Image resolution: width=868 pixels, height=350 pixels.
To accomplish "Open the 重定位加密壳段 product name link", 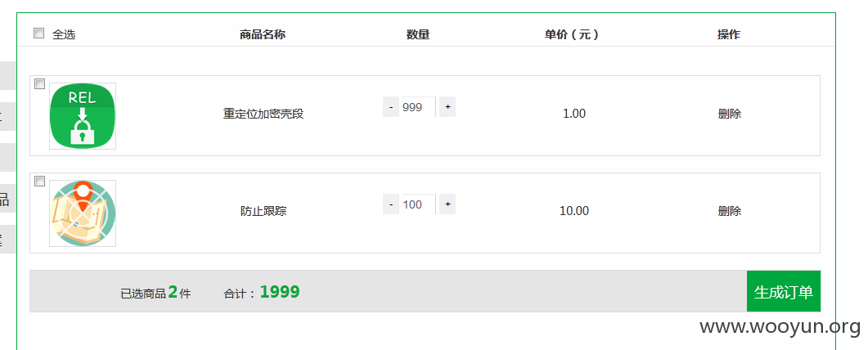I will (263, 114).
